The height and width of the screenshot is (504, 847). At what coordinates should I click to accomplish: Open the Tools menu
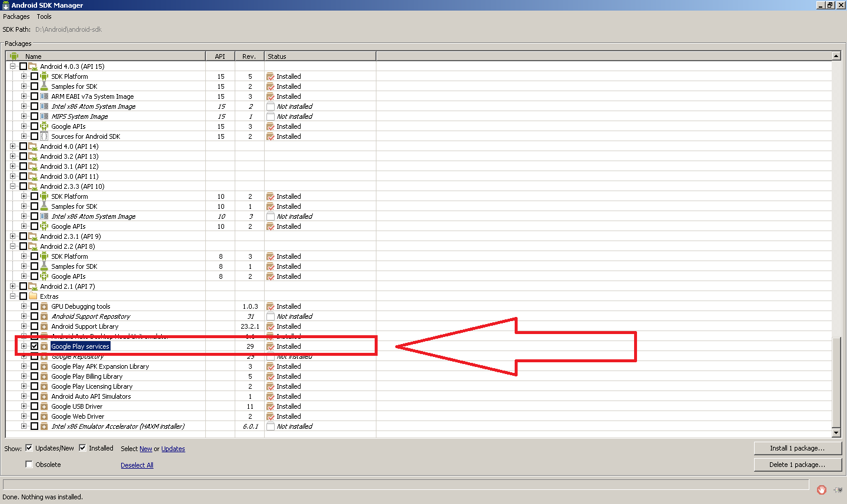(44, 16)
